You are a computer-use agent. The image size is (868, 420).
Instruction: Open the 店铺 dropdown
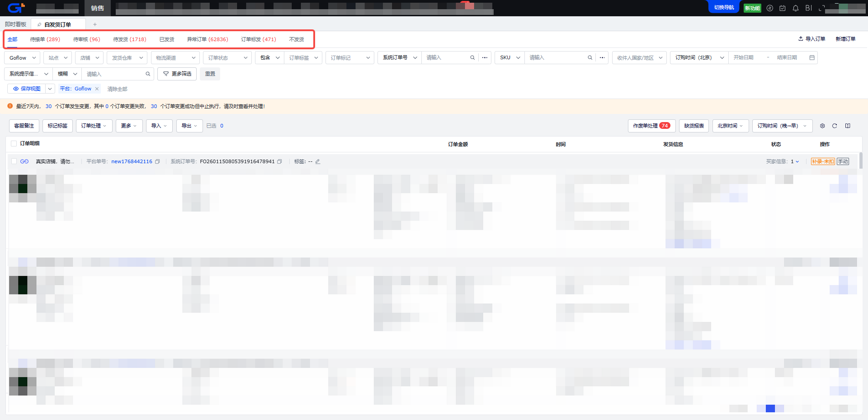90,58
